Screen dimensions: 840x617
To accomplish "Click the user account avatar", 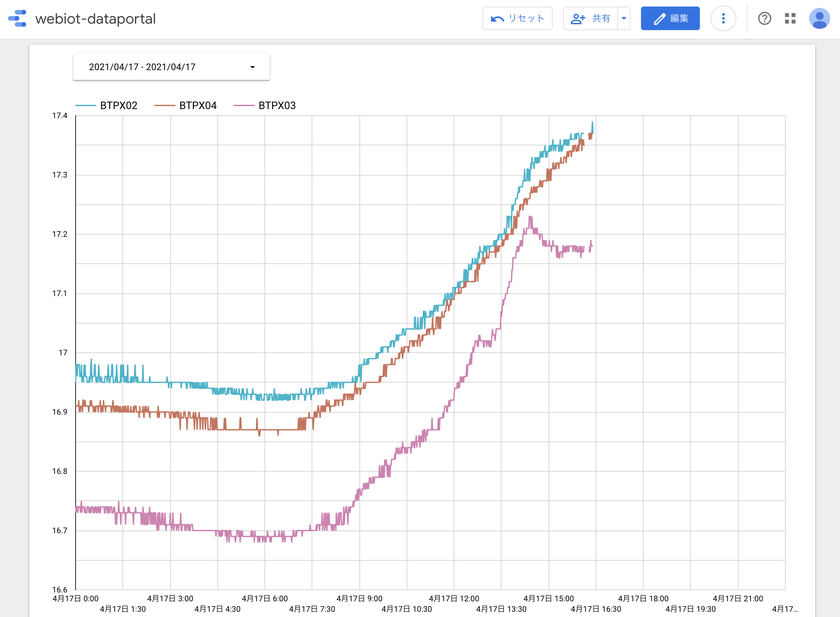I will (819, 18).
